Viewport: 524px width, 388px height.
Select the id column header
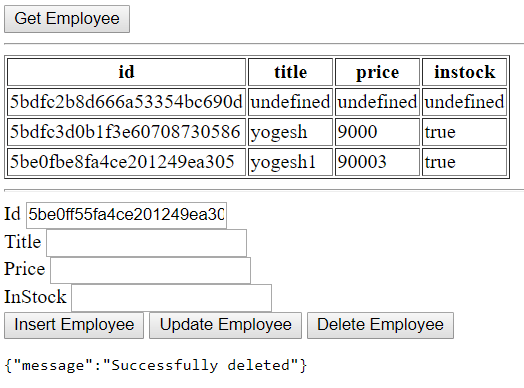click(x=126, y=72)
